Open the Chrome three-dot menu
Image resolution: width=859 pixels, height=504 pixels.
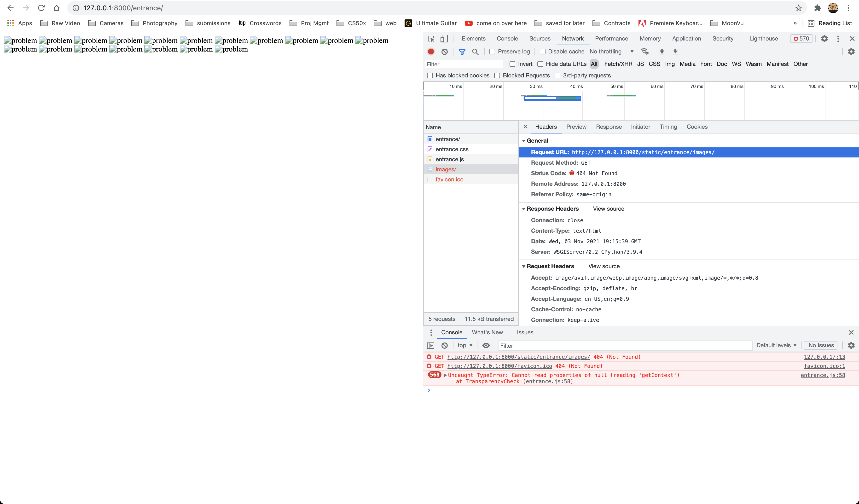pyautogui.click(x=848, y=8)
